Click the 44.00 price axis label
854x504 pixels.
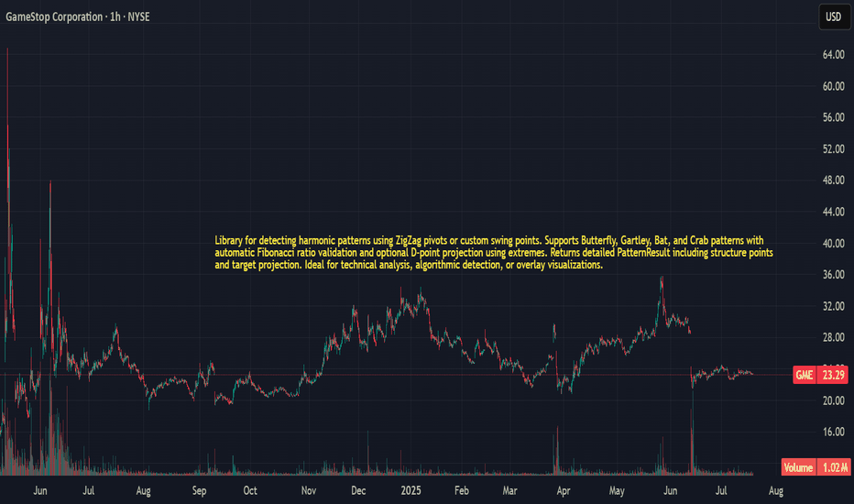coord(833,212)
